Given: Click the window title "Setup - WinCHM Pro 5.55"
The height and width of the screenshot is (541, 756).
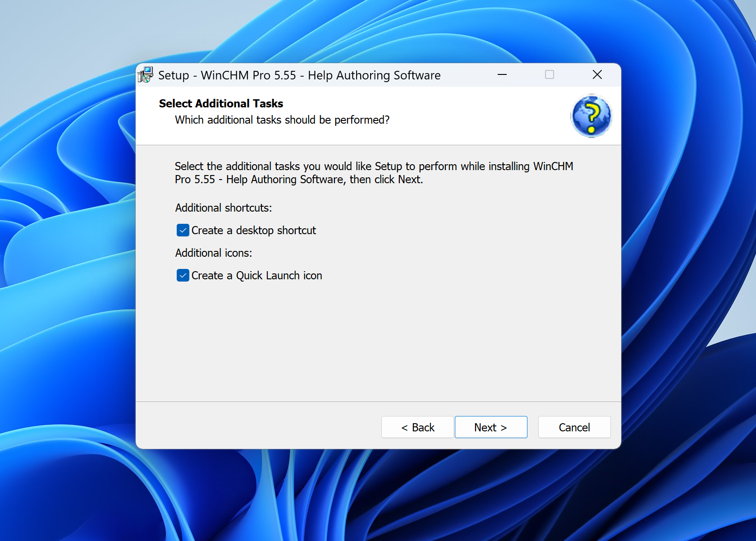Looking at the screenshot, I should pyautogui.click(x=299, y=75).
